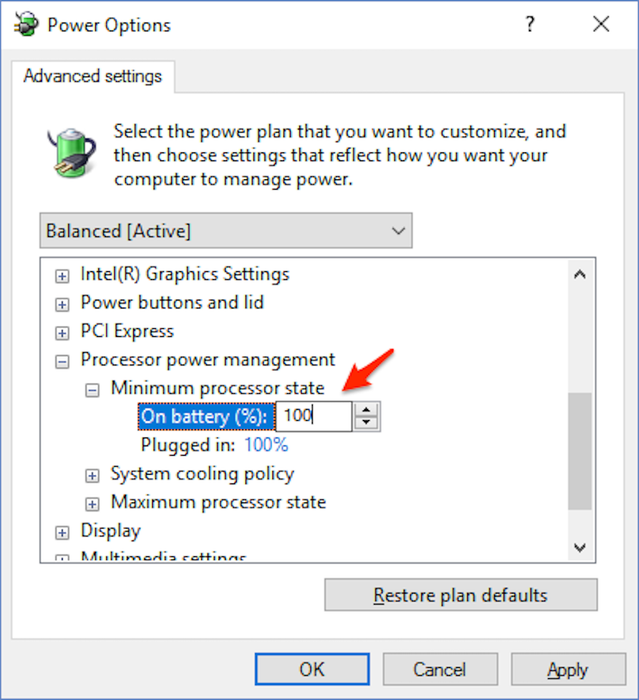
Task: Expand the PCI Express node
Action: 62,332
